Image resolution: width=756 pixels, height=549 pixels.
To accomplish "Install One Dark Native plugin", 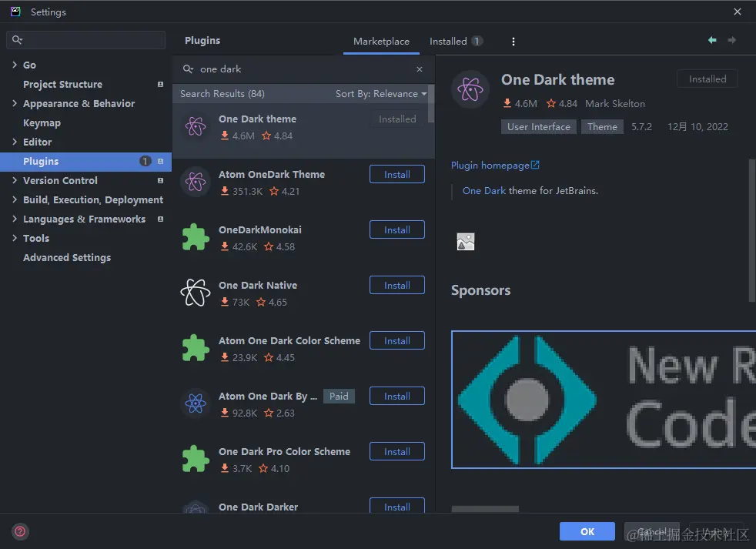I will tap(396, 286).
